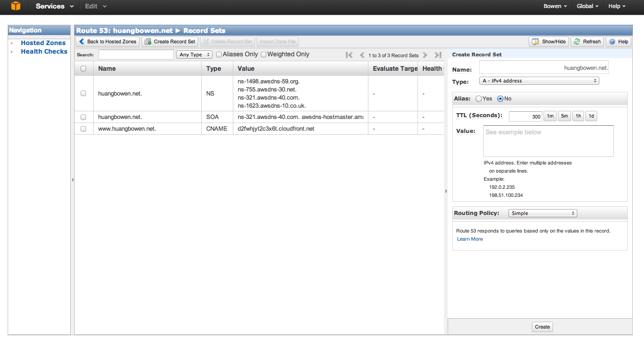644x338 pixels.
Task: Click the record set pane splitter handle
Action: coord(446,191)
